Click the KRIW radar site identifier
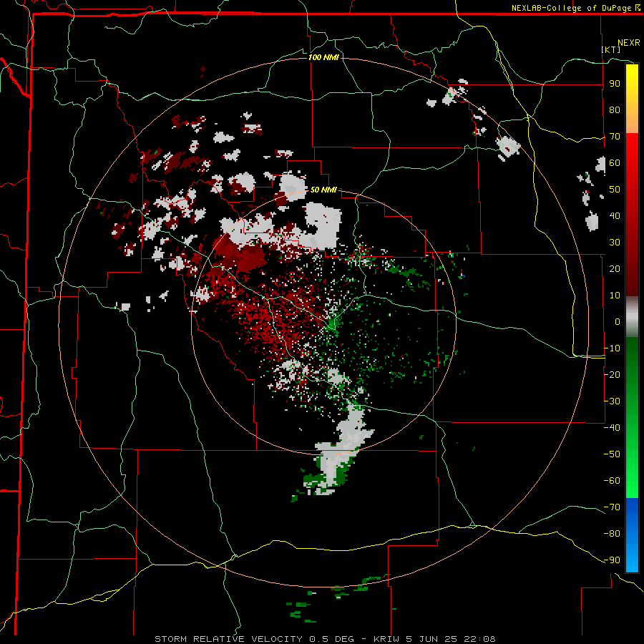644x644 pixels. (x=388, y=639)
